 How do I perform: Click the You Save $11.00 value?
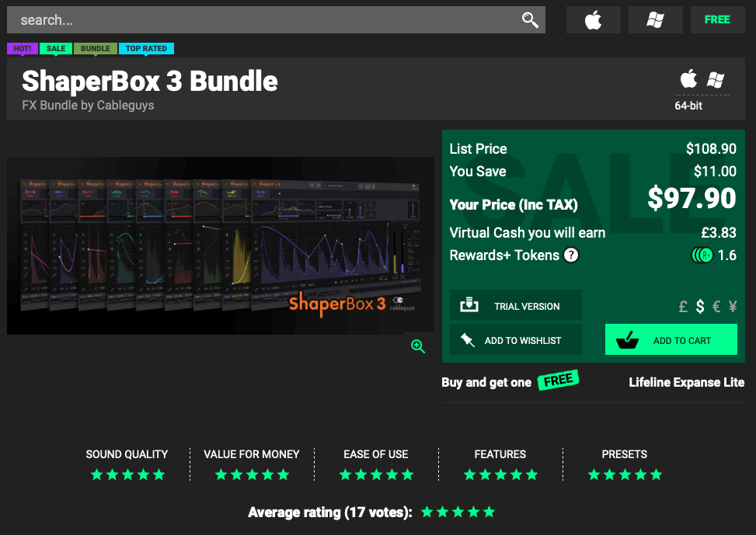(x=715, y=171)
